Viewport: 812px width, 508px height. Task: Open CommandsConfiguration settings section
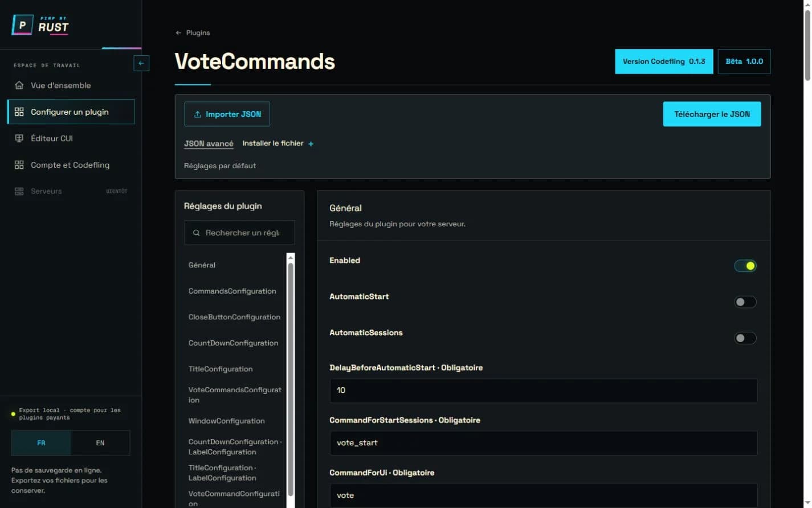(234, 291)
